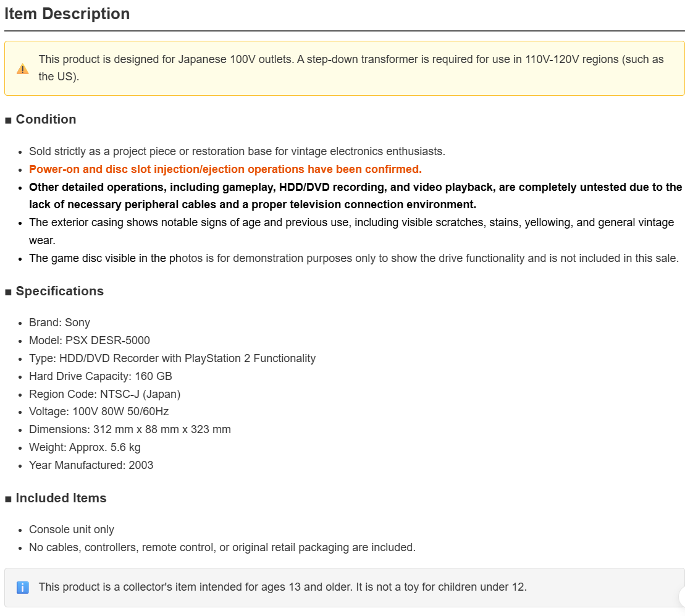
Task: Click 'Console unit only' item
Action: [72, 530]
